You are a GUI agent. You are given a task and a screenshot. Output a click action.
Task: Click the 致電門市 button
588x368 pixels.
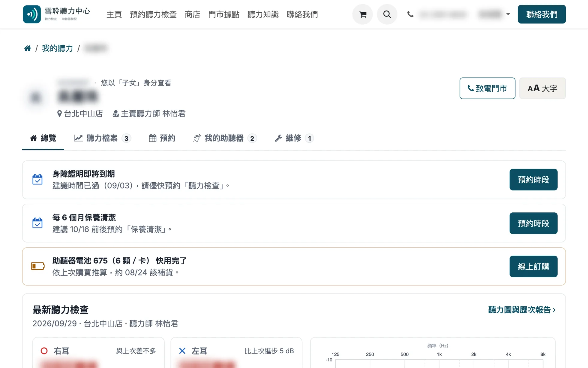[x=487, y=88]
